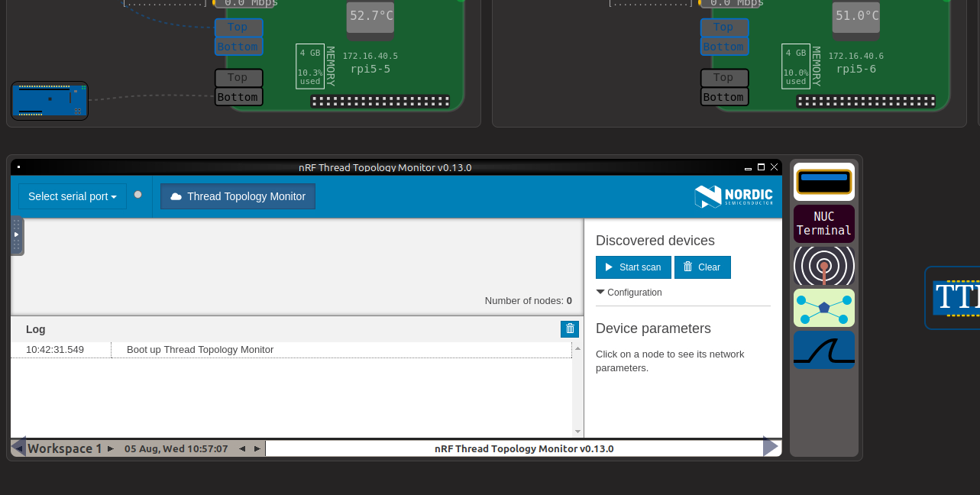The height and width of the screenshot is (495, 980).
Task: Click the window menu dot in title bar
Action: click(x=18, y=167)
